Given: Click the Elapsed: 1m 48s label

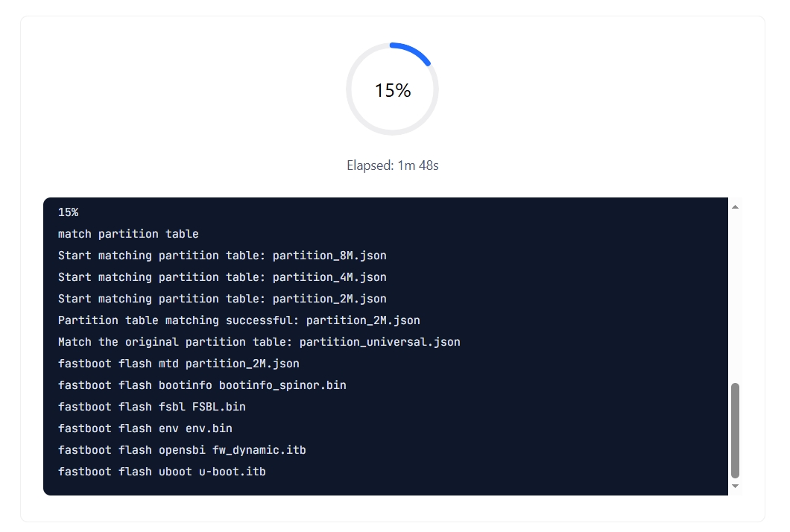Looking at the screenshot, I should click(x=393, y=165).
